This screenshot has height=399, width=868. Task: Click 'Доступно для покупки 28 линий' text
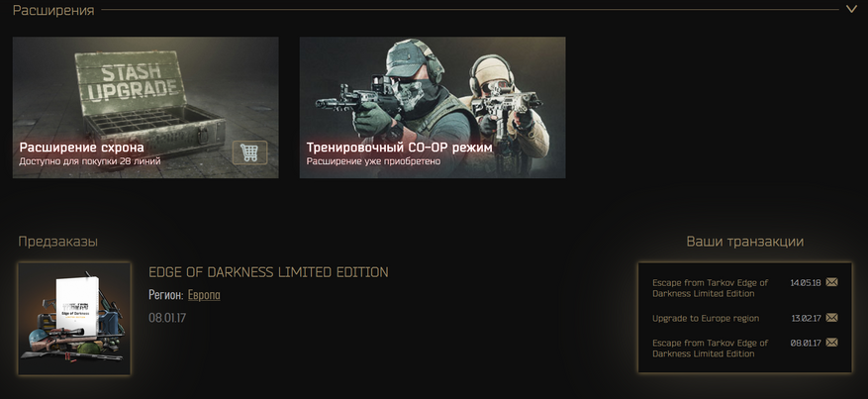click(x=90, y=161)
